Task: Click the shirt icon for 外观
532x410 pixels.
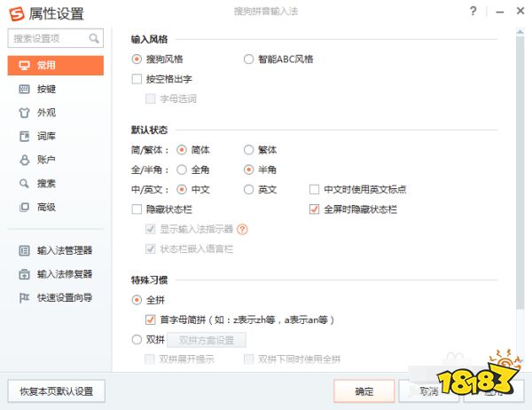Action: (x=24, y=113)
